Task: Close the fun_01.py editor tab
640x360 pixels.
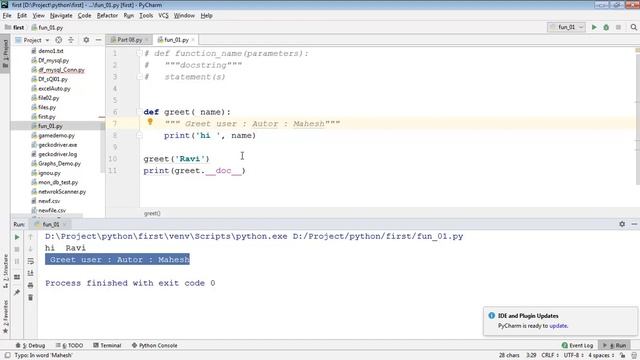Action: click(193, 40)
